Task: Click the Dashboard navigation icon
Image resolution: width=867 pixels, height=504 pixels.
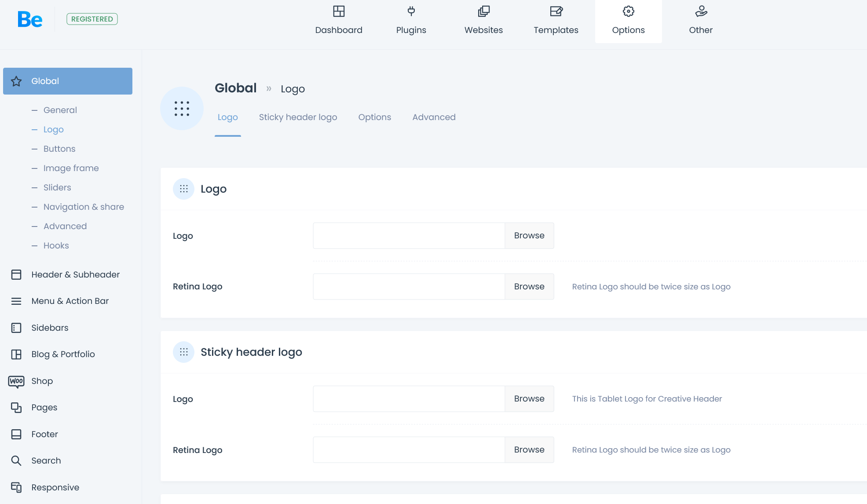Action: point(339,11)
